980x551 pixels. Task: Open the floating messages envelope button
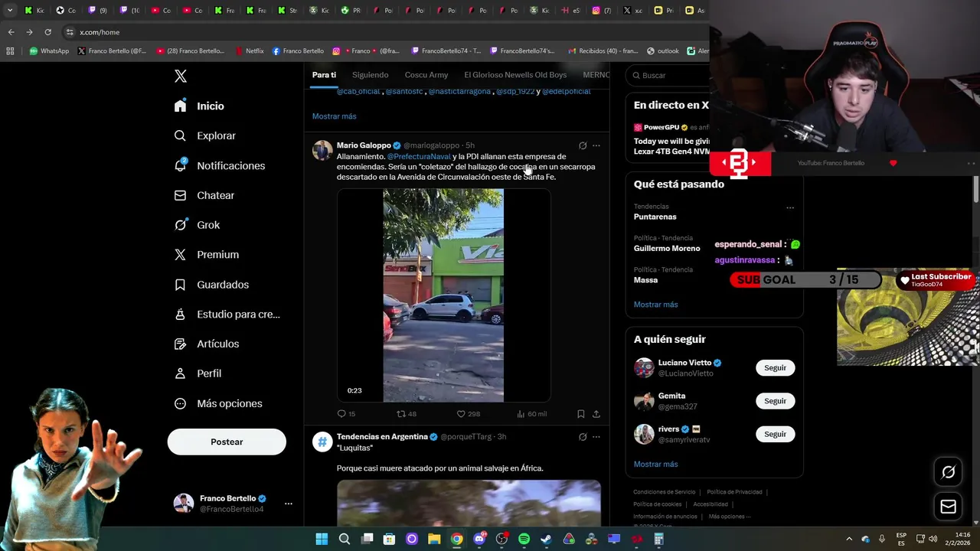point(948,507)
